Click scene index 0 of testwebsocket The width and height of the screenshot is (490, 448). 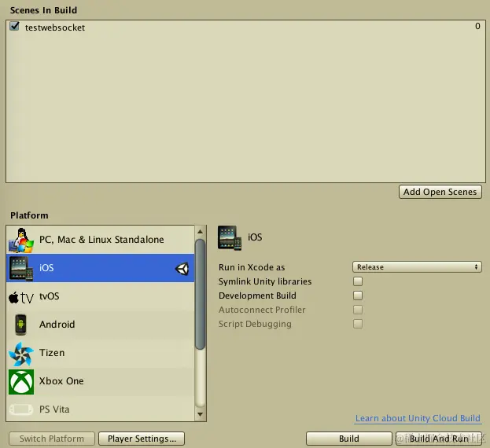(x=477, y=26)
